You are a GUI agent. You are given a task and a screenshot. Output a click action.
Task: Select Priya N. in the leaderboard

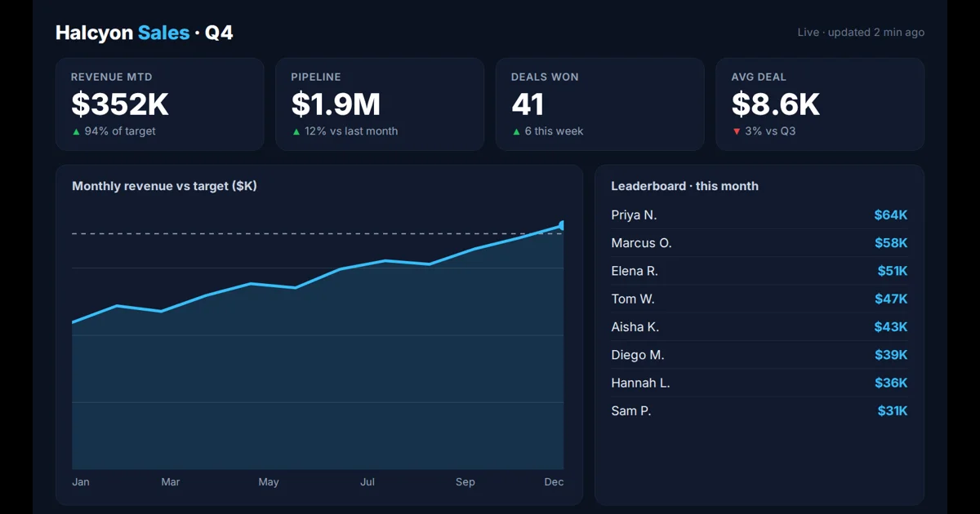pos(634,215)
